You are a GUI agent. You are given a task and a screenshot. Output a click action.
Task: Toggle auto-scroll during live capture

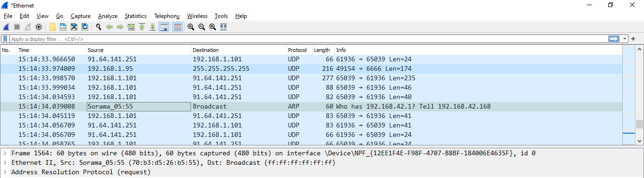164,27
